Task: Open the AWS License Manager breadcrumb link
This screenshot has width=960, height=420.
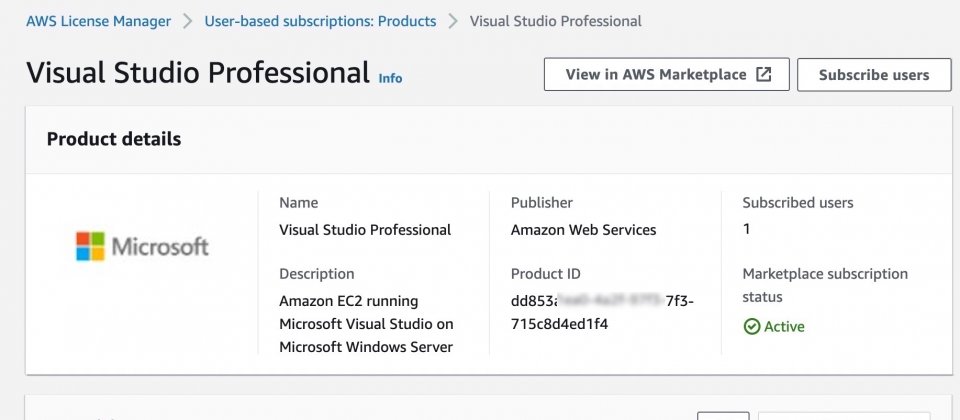Action: point(98,21)
